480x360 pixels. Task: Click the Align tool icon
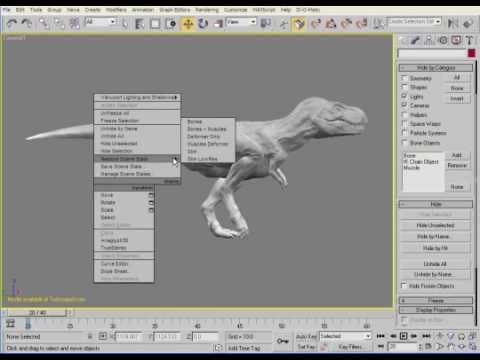[x=468, y=23]
